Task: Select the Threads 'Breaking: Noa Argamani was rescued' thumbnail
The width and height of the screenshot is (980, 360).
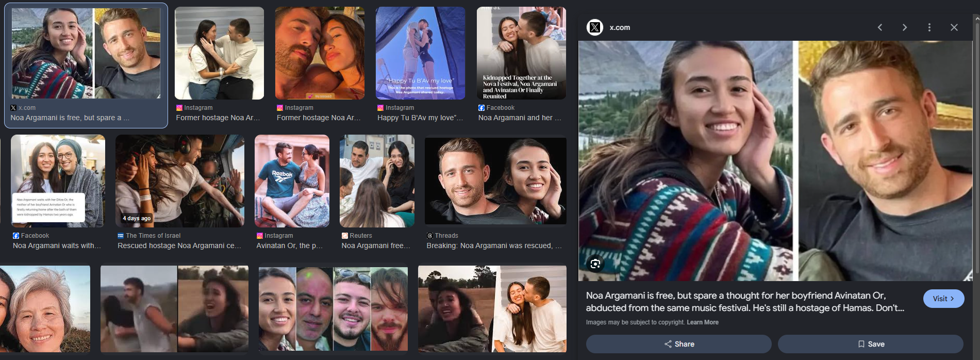Action: [495, 181]
